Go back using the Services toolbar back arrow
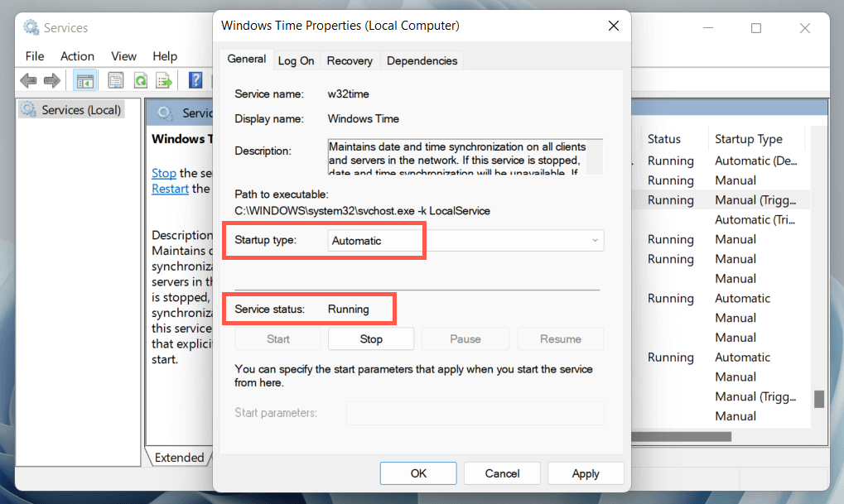 tap(28, 80)
